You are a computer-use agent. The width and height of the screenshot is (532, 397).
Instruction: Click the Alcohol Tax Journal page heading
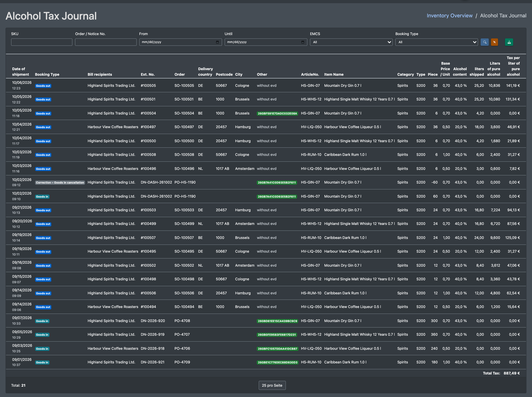[51, 16]
